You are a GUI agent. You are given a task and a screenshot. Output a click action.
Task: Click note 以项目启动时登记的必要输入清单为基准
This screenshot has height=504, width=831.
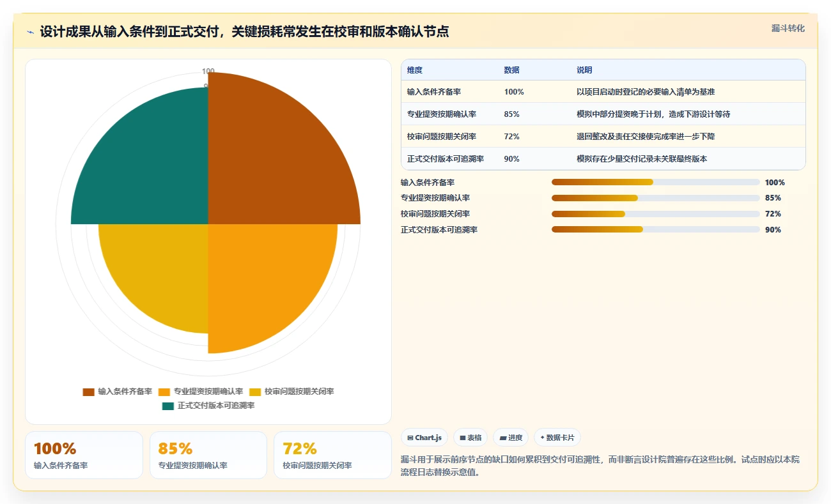646,92
